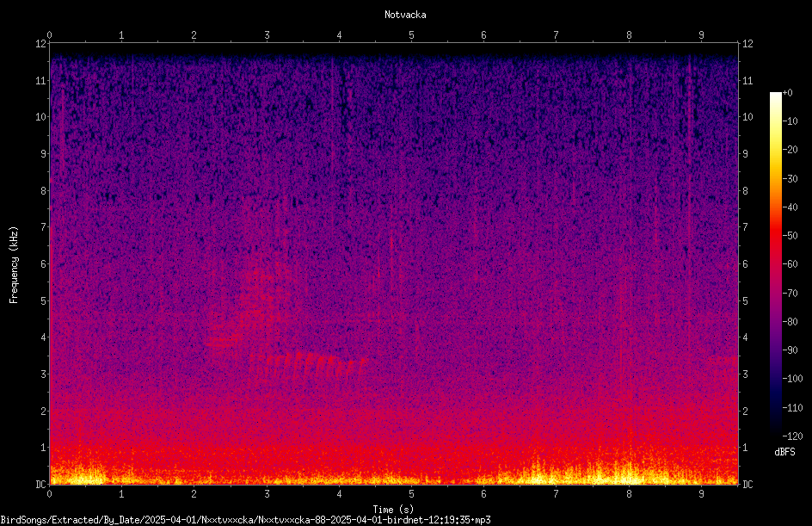The width and height of the screenshot is (812, 526).
Task: Click the DC label on left axis
Action: [x=40, y=484]
